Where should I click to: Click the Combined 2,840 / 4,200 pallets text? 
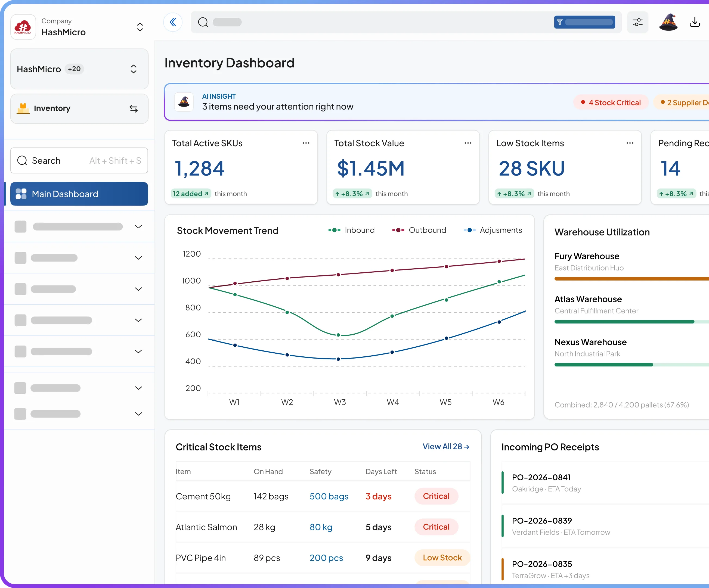pos(621,405)
